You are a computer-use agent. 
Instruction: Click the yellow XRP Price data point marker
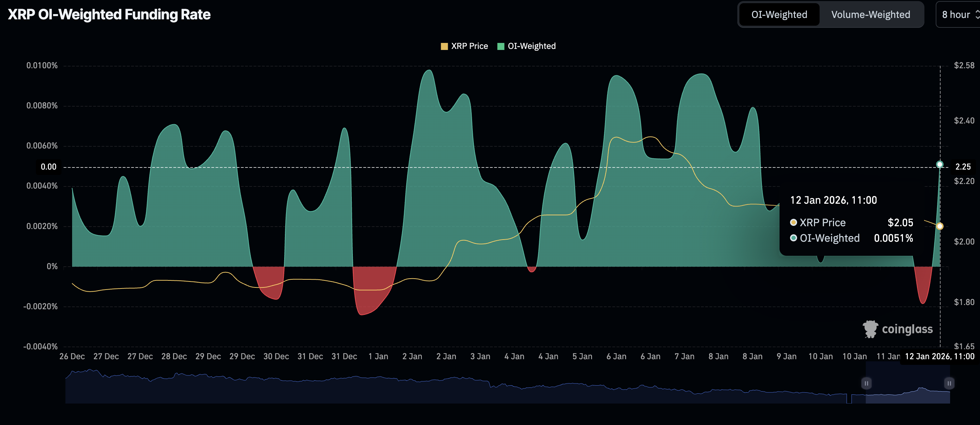coord(940,226)
